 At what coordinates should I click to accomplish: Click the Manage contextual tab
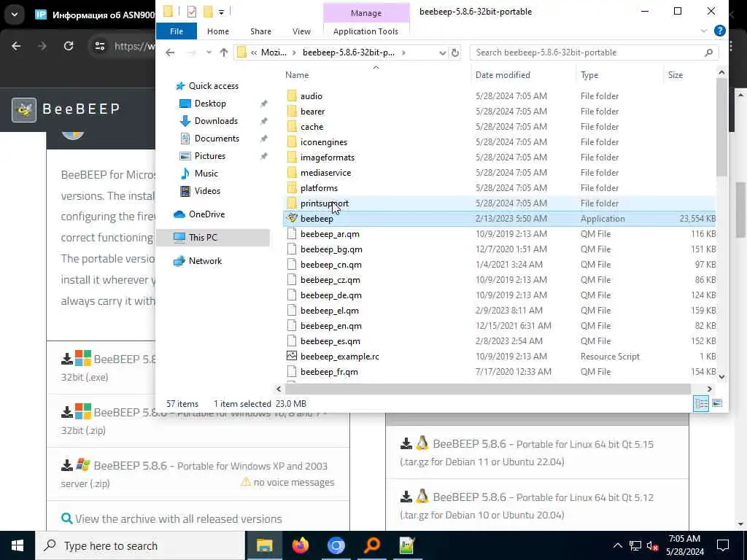coord(366,13)
